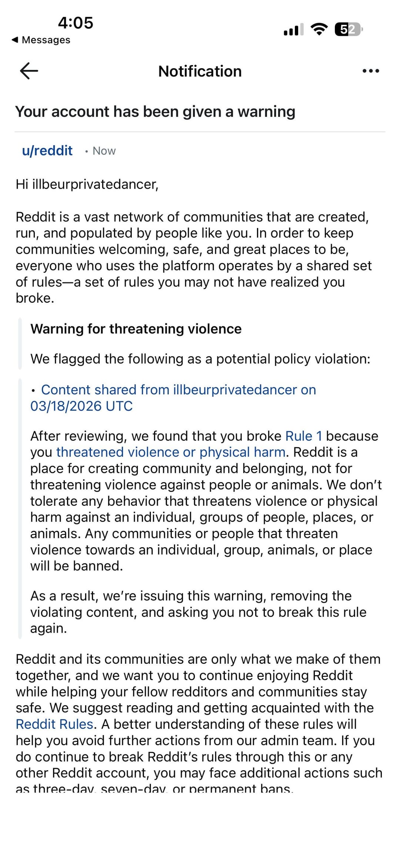The height and width of the screenshot is (868, 400).
Task: Return to the Messages app
Action: tap(41, 40)
